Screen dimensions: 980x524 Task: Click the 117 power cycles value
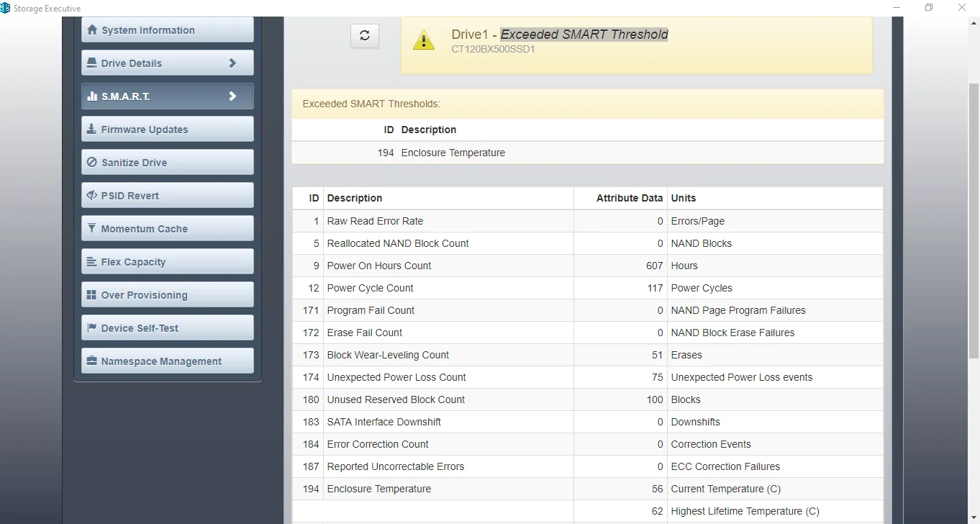(x=655, y=288)
